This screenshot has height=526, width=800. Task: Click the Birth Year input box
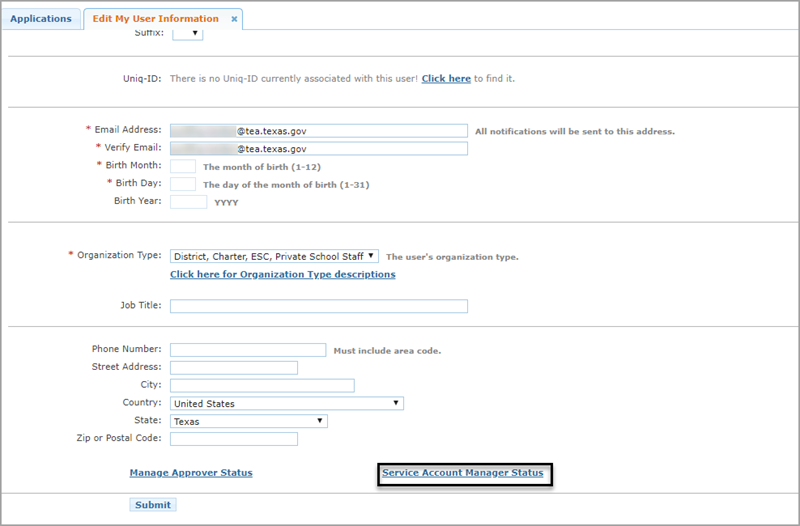pos(188,202)
